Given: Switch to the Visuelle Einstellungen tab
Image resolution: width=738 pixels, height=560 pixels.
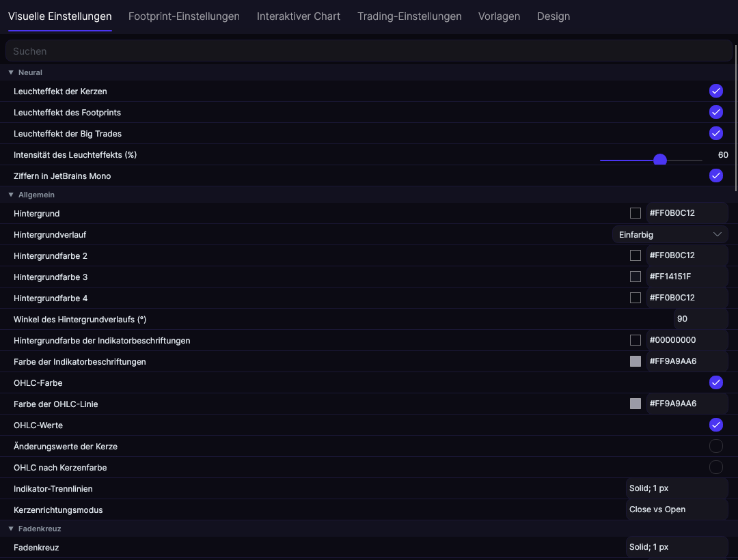Looking at the screenshot, I should [59, 16].
